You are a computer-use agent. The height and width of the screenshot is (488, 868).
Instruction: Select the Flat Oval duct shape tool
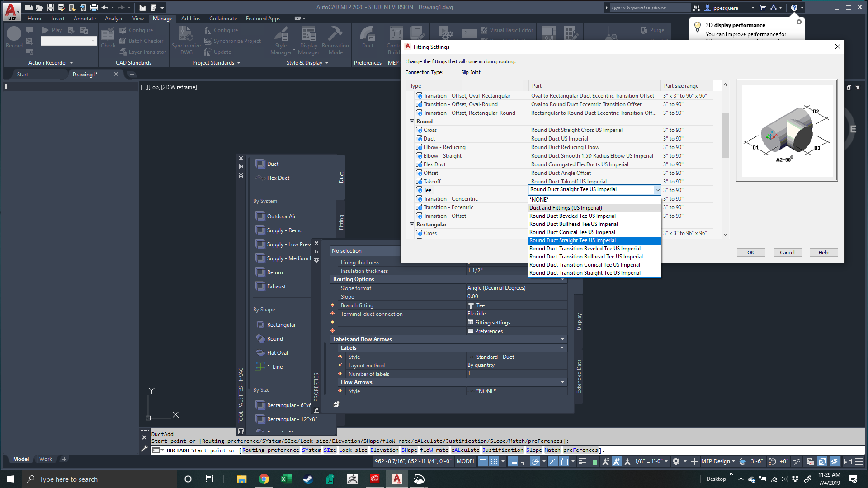[x=272, y=352]
